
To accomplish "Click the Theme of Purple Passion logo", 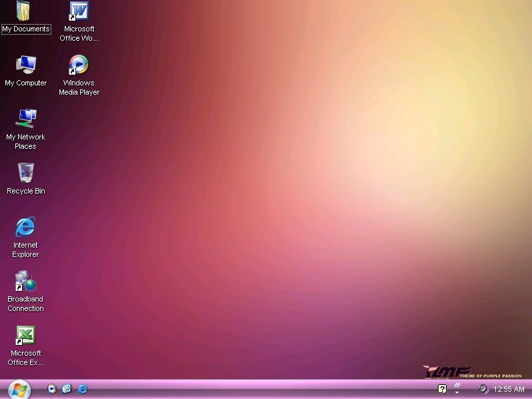I will pyautogui.click(x=471, y=372).
